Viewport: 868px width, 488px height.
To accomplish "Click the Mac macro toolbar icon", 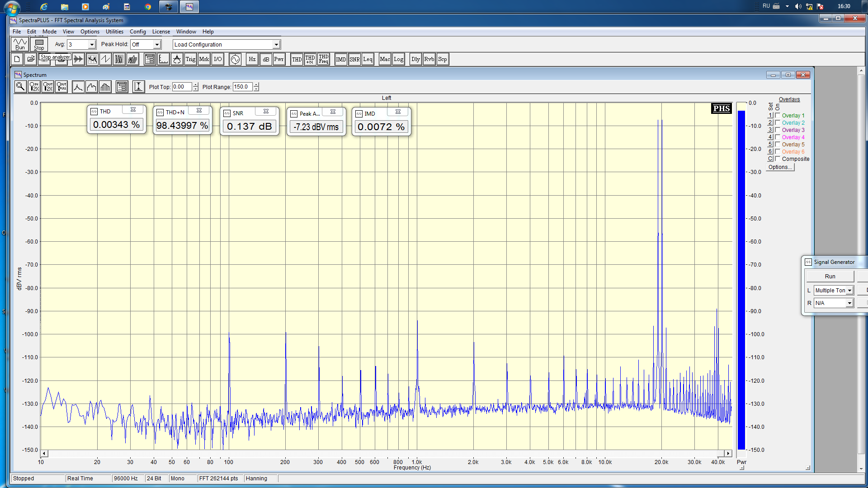I will 385,59.
